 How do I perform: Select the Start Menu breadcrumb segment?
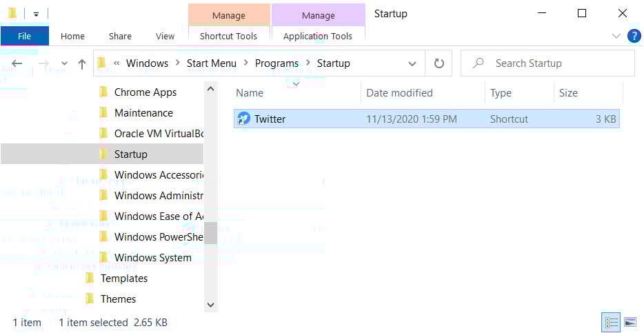point(212,63)
